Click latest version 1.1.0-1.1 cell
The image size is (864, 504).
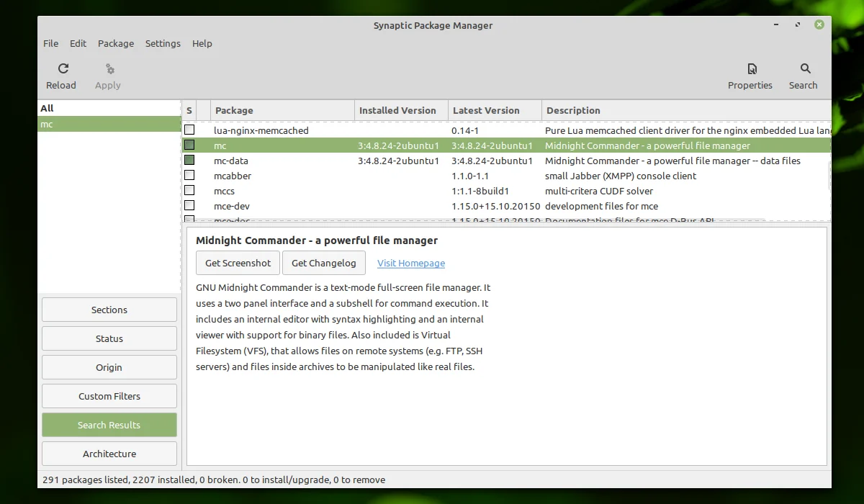click(470, 176)
